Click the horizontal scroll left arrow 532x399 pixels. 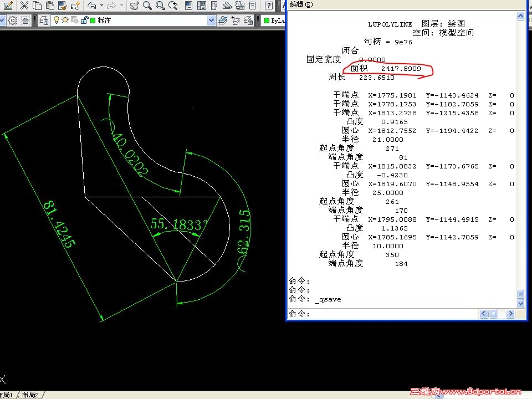tap(484, 314)
